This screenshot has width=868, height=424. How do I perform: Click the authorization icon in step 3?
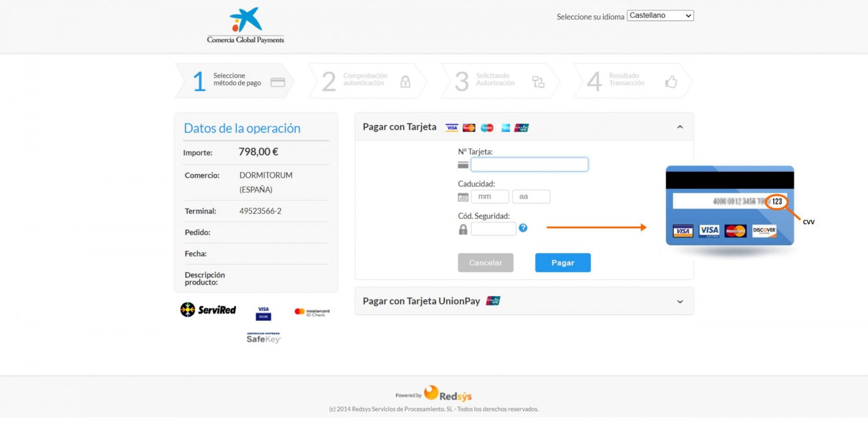pyautogui.click(x=538, y=81)
